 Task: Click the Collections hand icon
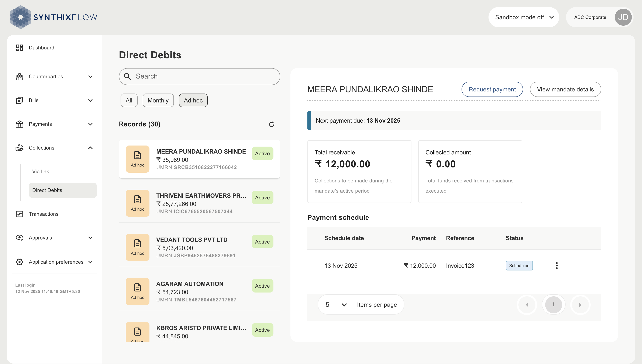(20, 148)
